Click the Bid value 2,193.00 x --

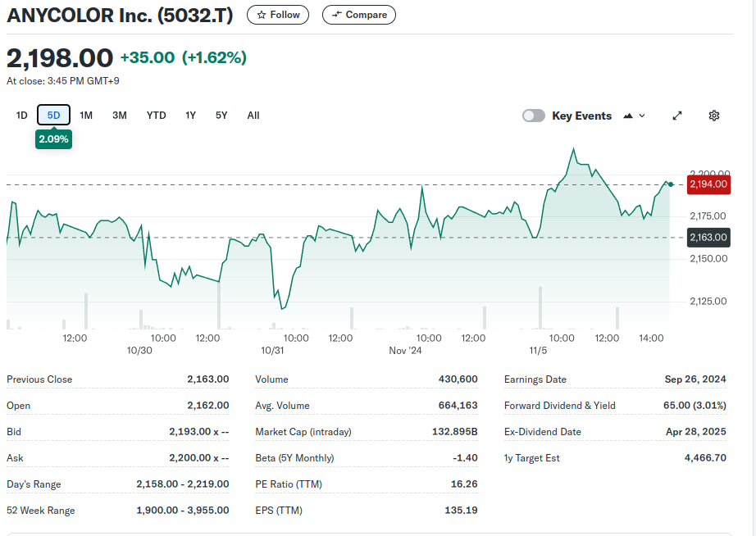[198, 431]
